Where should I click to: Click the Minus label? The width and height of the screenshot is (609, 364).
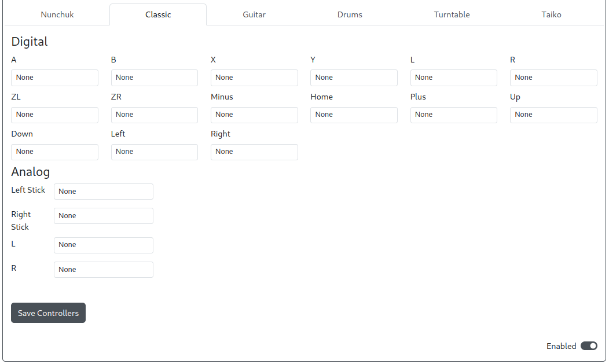tap(222, 97)
